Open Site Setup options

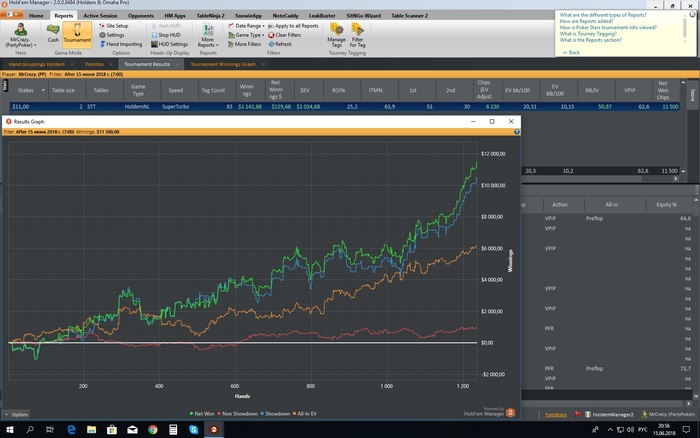tap(114, 26)
